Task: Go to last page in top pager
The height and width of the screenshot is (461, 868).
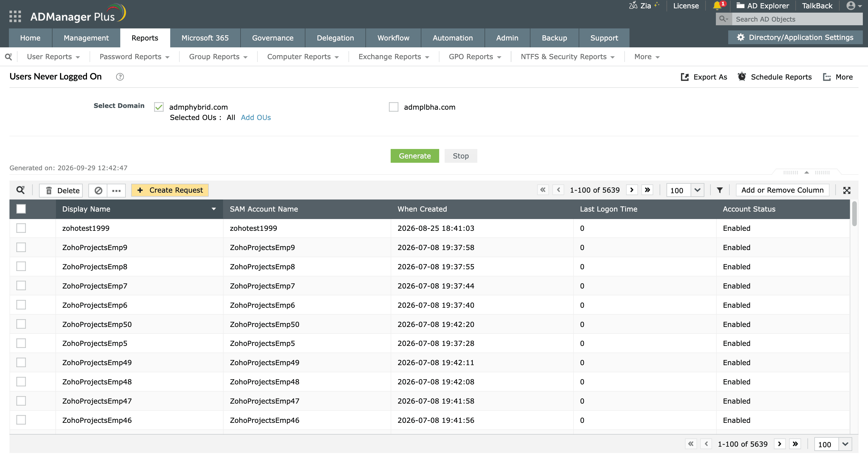Action: [647, 190]
